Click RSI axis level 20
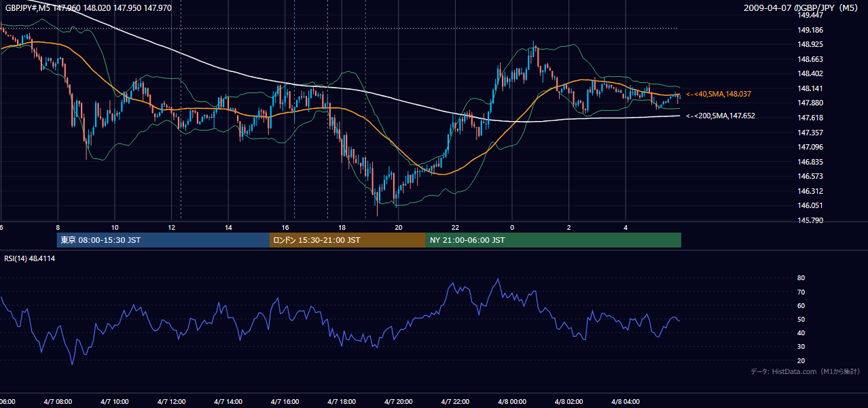The image size is (868, 408). [x=801, y=360]
